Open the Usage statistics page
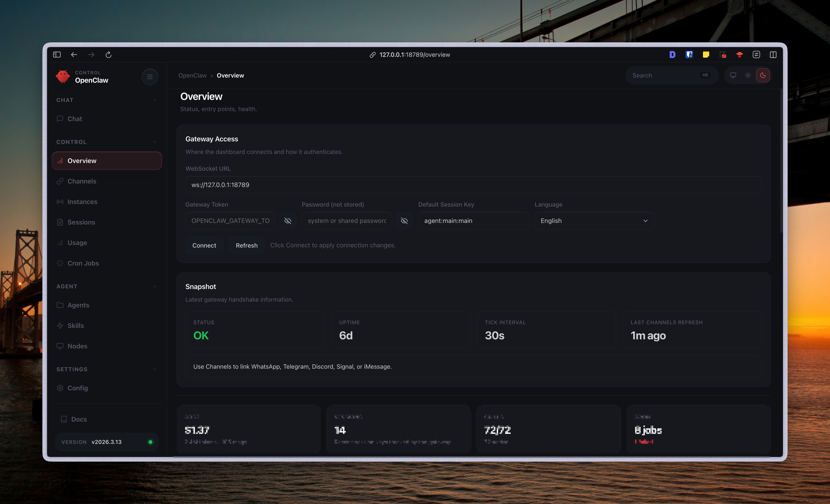Viewport: 830px width, 504px height. pos(77,242)
